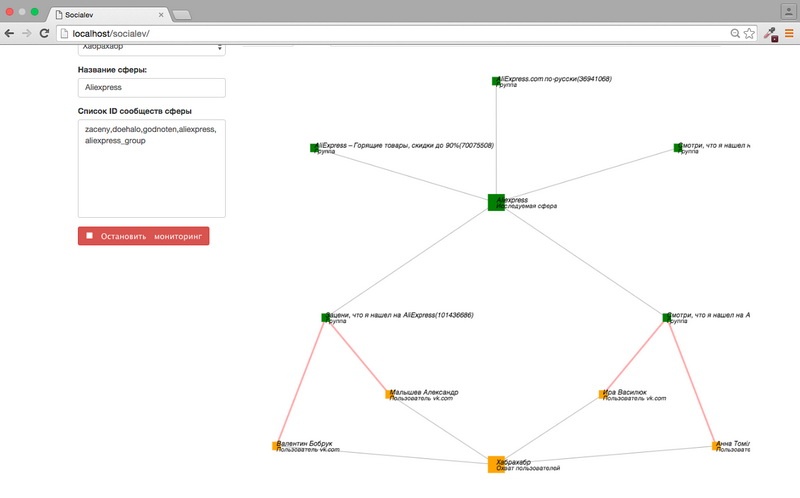Bookmark this page with the star icon
The image size is (800, 498).
749,33
